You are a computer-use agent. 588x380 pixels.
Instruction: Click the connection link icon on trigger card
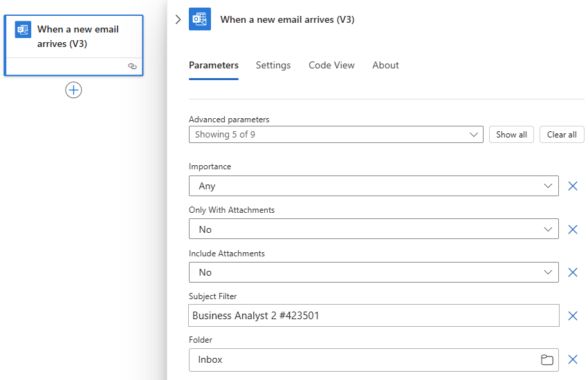[x=132, y=66]
